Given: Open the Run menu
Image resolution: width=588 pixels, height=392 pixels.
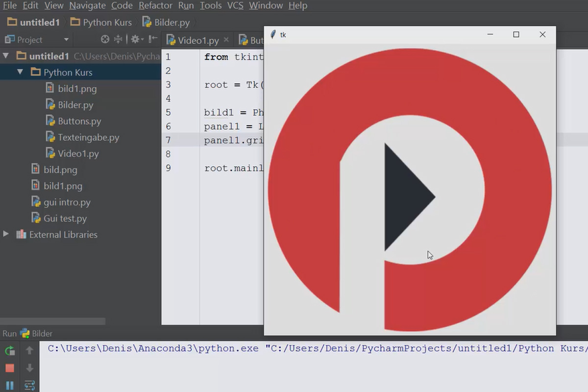Looking at the screenshot, I should [x=186, y=6].
